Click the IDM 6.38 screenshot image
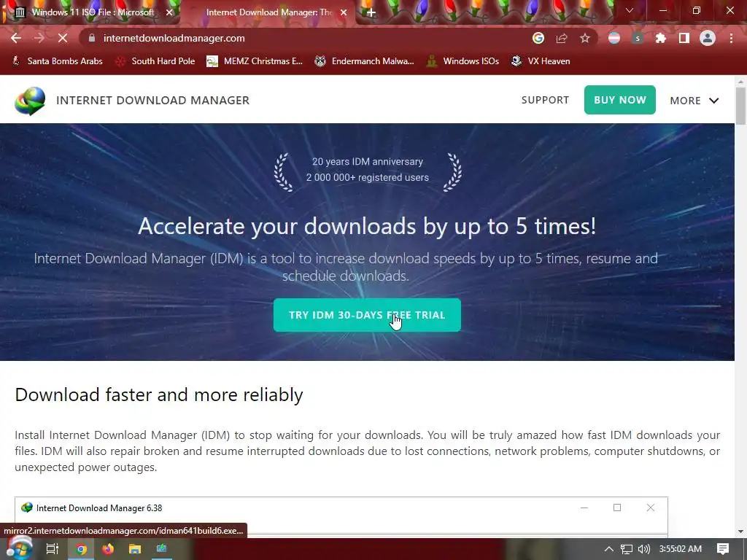The image size is (747, 560). point(341,517)
